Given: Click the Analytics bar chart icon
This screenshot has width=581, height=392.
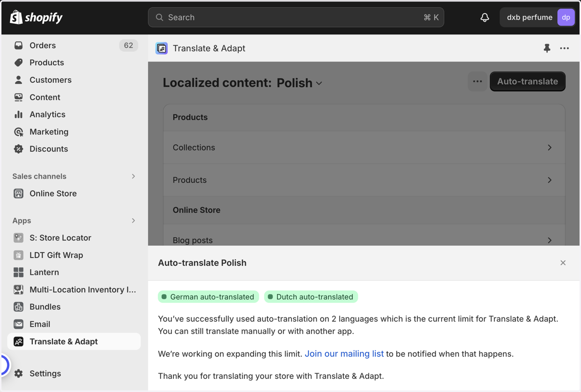Looking at the screenshot, I should 18,114.
